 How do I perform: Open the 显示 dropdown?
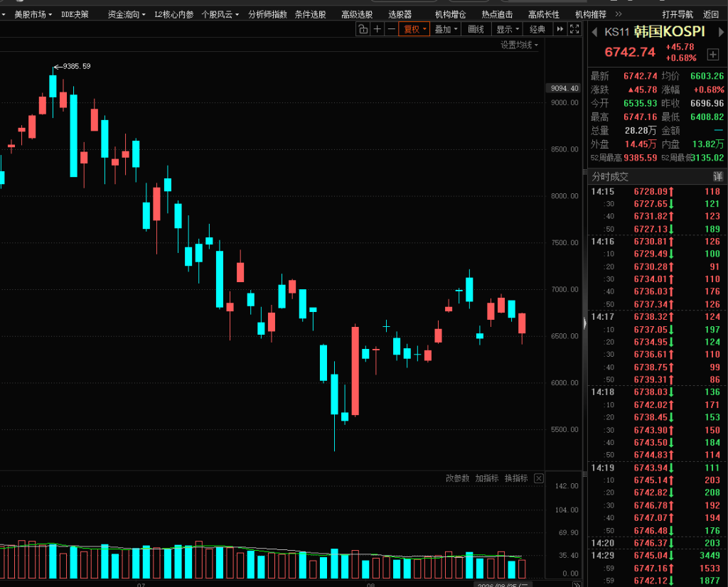click(x=508, y=29)
